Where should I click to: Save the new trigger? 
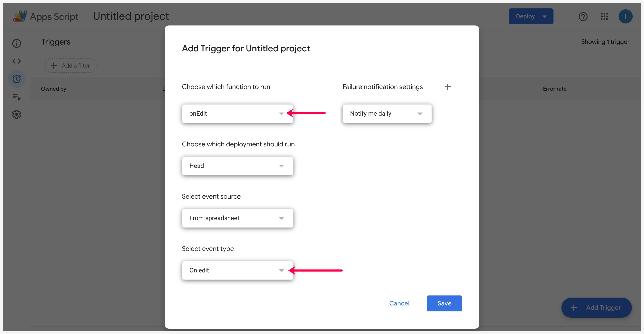(444, 303)
